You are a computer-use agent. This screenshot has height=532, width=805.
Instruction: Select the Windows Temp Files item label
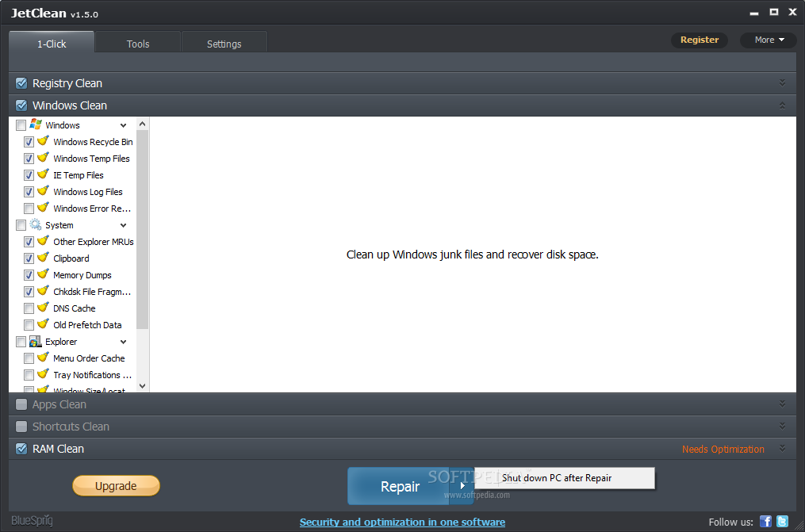click(x=91, y=159)
